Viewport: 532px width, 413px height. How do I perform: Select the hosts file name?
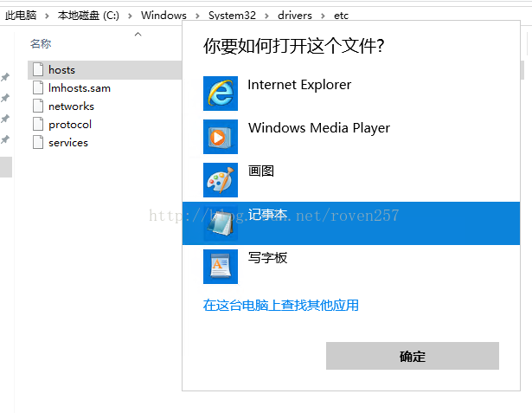61,70
